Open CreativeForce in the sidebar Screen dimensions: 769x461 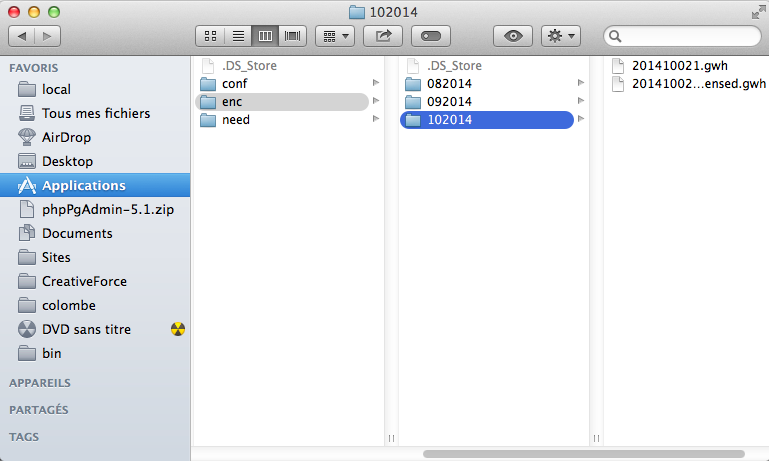click(x=95, y=282)
